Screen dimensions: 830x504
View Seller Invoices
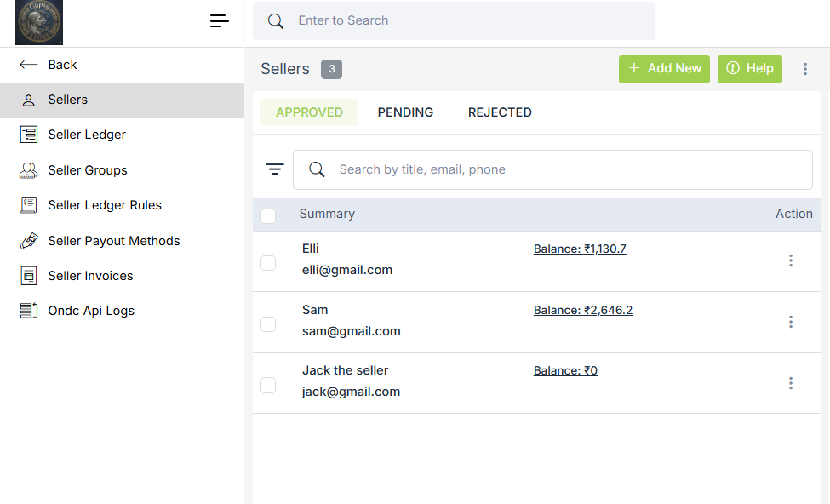(x=91, y=275)
